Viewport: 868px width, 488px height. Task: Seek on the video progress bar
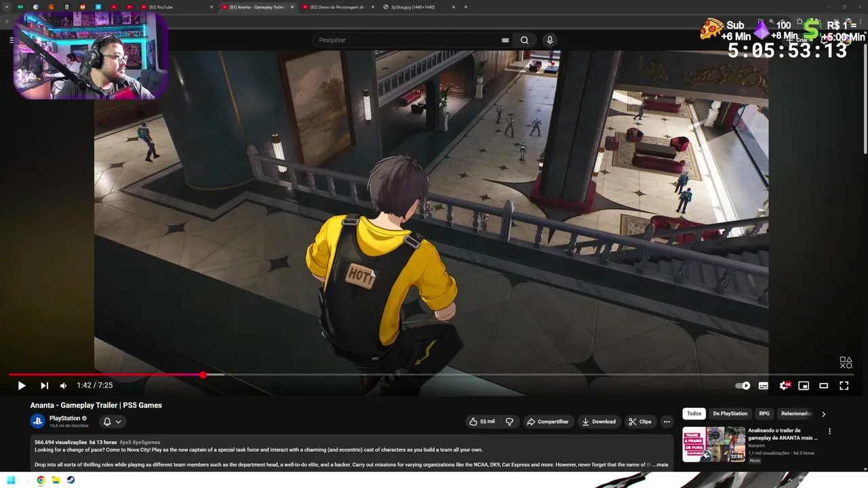(431, 375)
